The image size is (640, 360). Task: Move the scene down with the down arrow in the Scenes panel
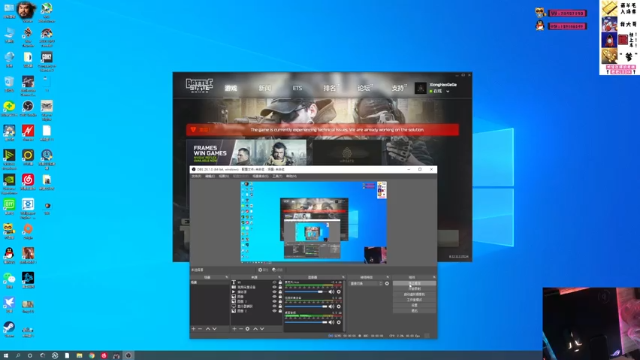coord(214,329)
